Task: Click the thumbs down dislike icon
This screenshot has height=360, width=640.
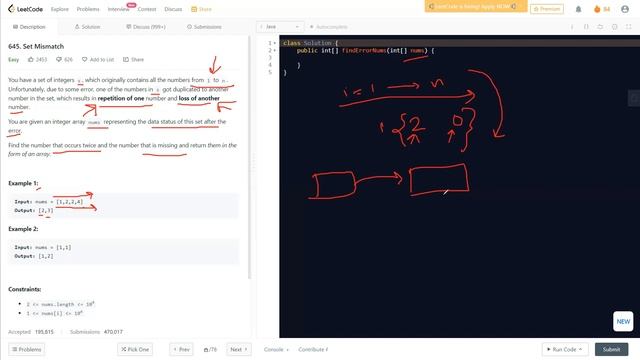Action: pos(59,60)
